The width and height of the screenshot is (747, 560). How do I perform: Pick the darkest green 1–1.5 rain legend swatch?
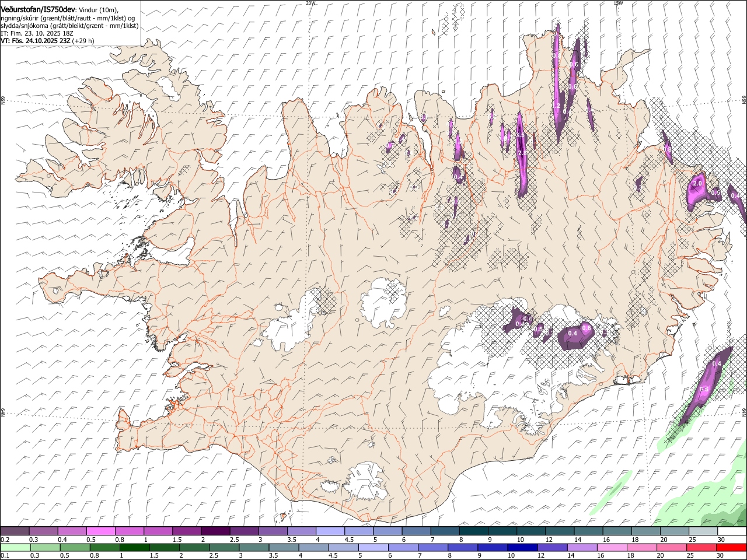pos(134,547)
